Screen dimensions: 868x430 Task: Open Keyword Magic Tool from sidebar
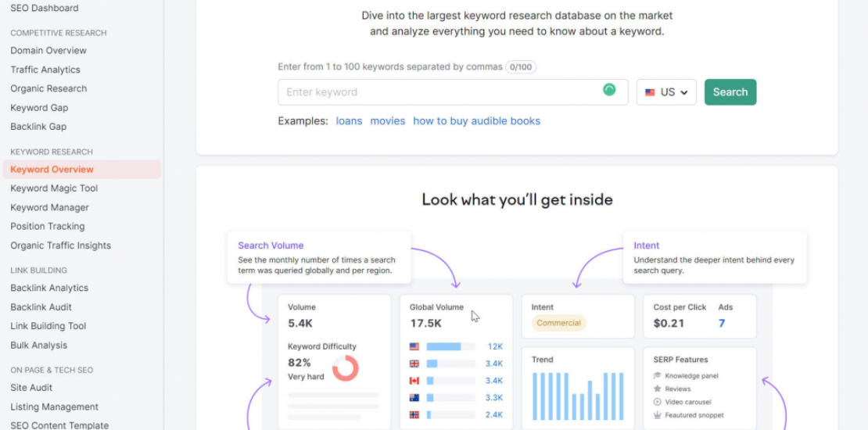[54, 188]
